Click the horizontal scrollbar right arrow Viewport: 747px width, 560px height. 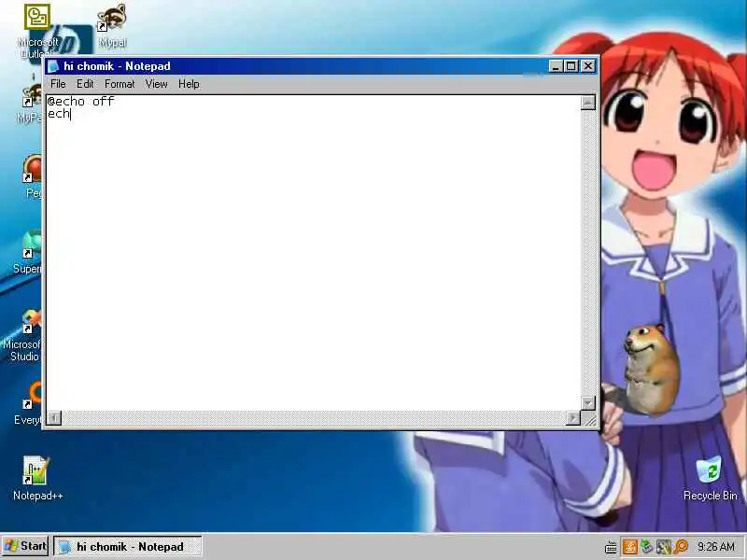(x=573, y=418)
